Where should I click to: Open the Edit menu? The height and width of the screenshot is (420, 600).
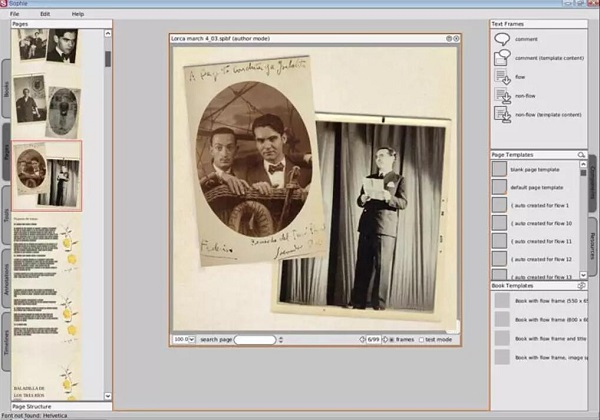point(45,14)
